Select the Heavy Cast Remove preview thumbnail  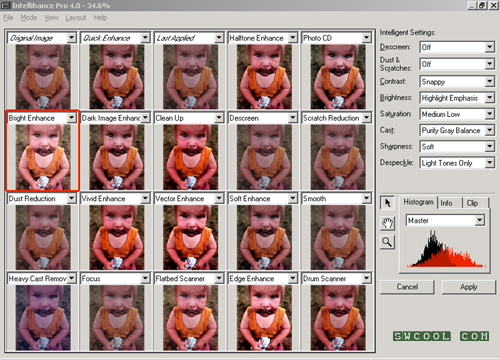[43, 318]
